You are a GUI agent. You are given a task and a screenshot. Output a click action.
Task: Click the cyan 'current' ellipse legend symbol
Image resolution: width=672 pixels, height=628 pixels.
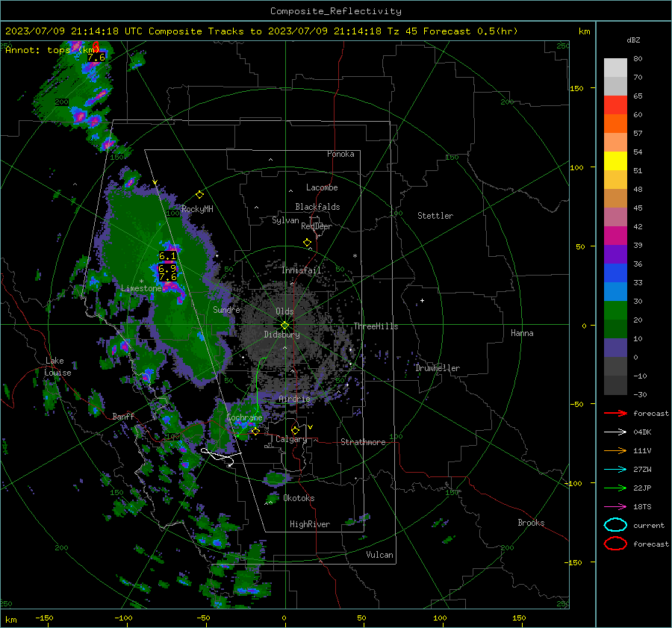(615, 525)
